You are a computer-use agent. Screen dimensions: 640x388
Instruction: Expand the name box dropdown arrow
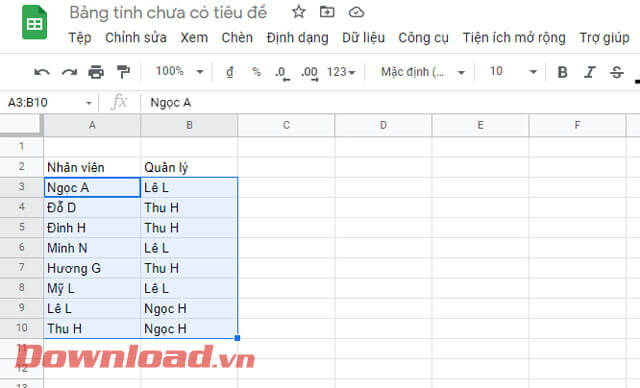[89, 103]
